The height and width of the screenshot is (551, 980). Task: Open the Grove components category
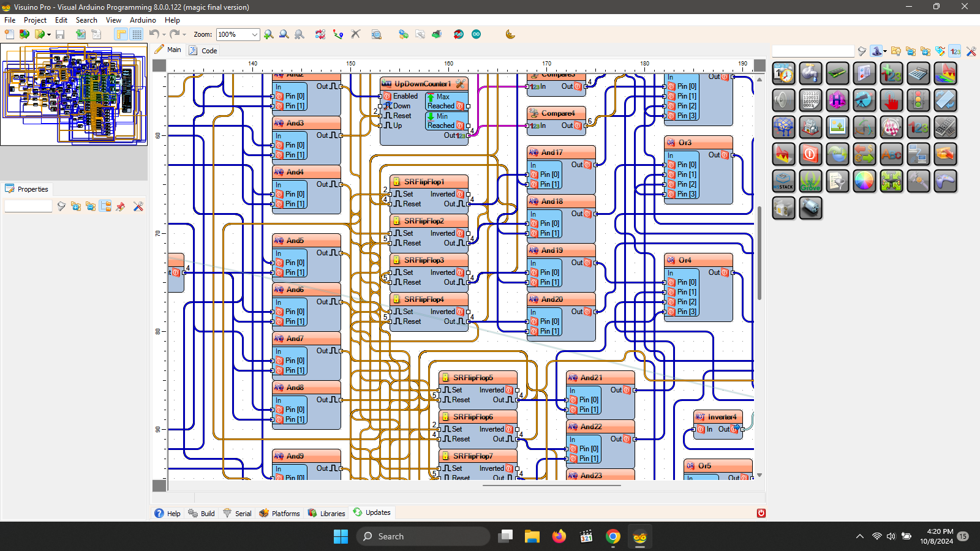810,181
